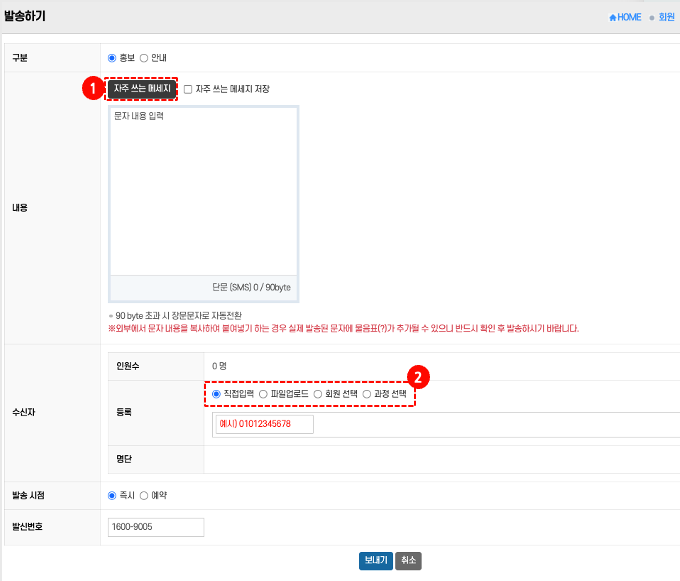Enable the 자주 쓰는 메세지 저장 checkbox
Viewport: 680px width, 581px height.
click(x=188, y=89)
